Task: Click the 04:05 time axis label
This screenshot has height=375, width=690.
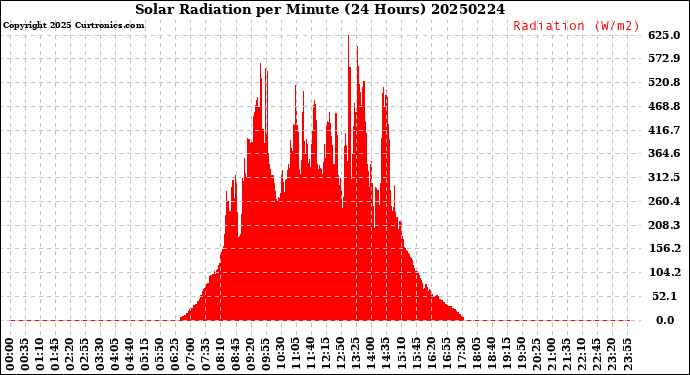Action: pyautogui.click(x=115, y=355)
